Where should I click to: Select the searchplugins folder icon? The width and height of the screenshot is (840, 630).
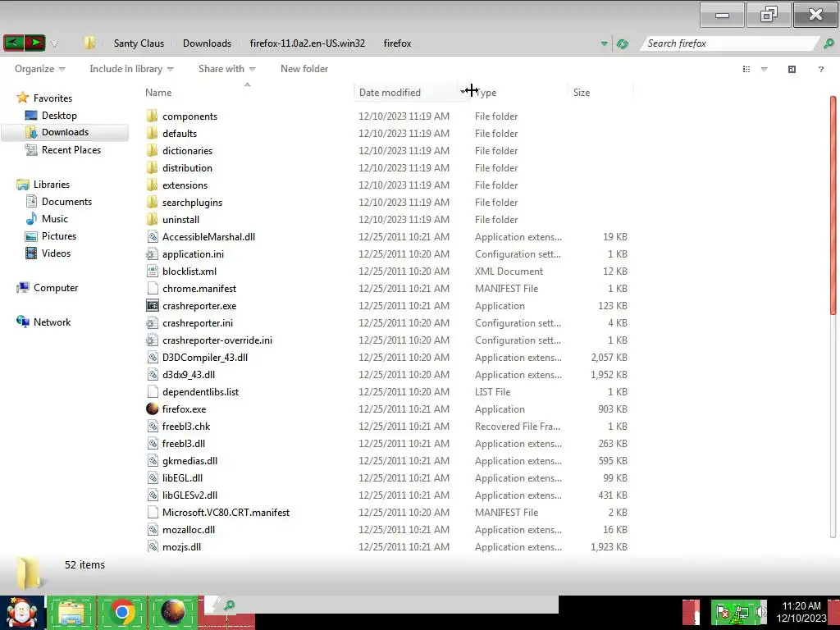152,202
